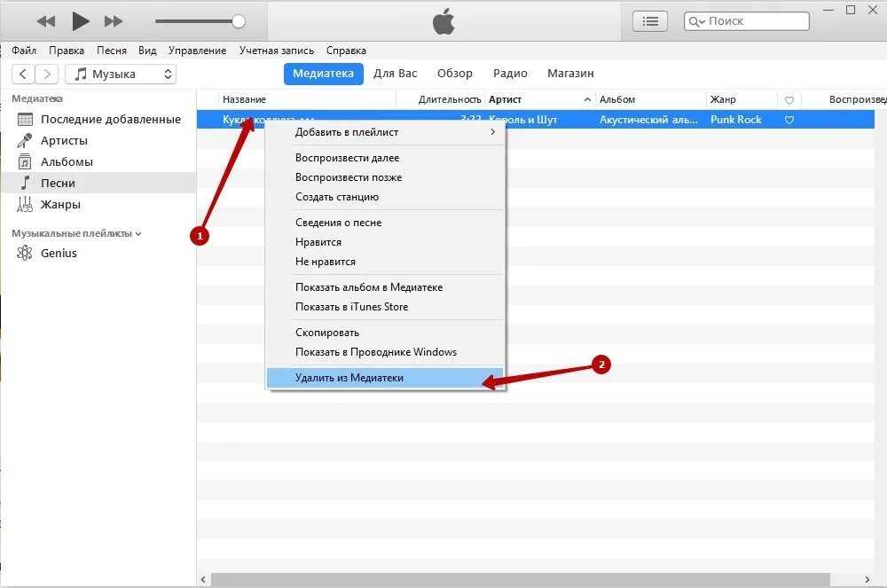Image resolution: width=887 pixels, height=588 pixels.
Task: Select Последние добавленные in the sidebar
Action: coord(98,120)
